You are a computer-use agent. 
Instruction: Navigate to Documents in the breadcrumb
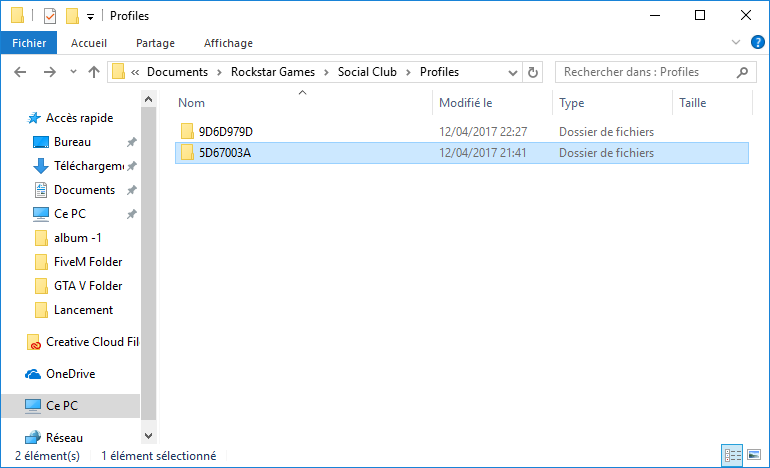coord(177,72)
